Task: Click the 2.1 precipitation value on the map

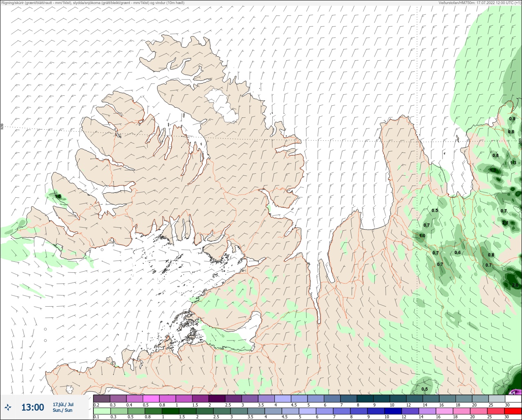Action: [x=505, y=223]
